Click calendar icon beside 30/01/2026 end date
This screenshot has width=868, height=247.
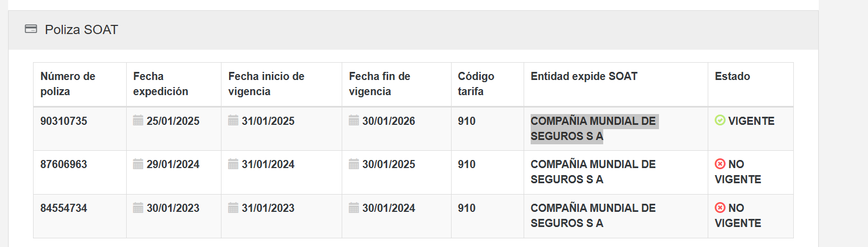point(354,120)
